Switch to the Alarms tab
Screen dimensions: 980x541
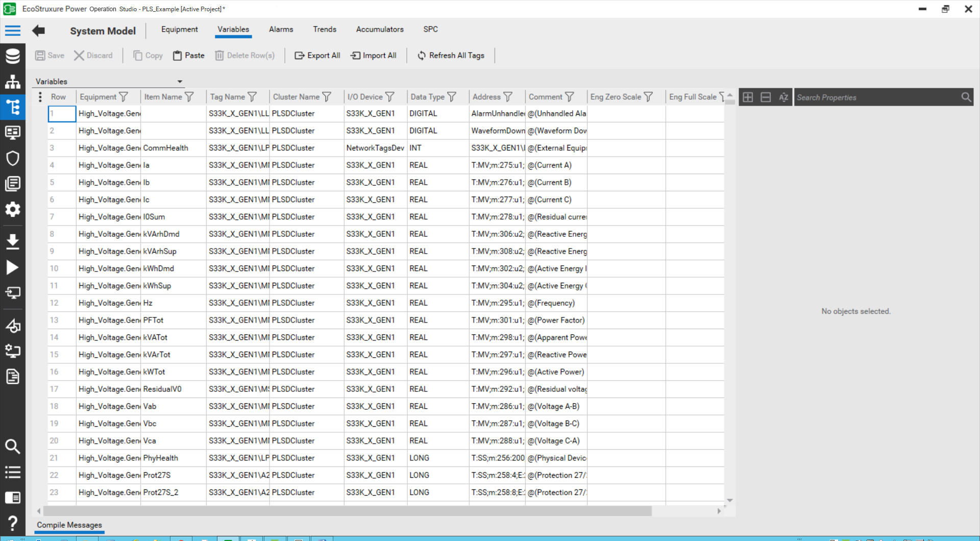coord(281,29)
